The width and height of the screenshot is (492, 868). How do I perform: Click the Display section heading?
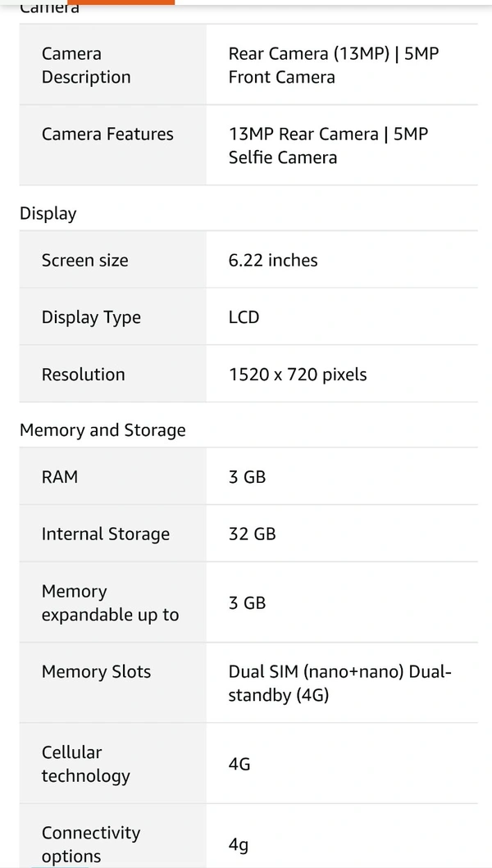click(x=48, y=214)
